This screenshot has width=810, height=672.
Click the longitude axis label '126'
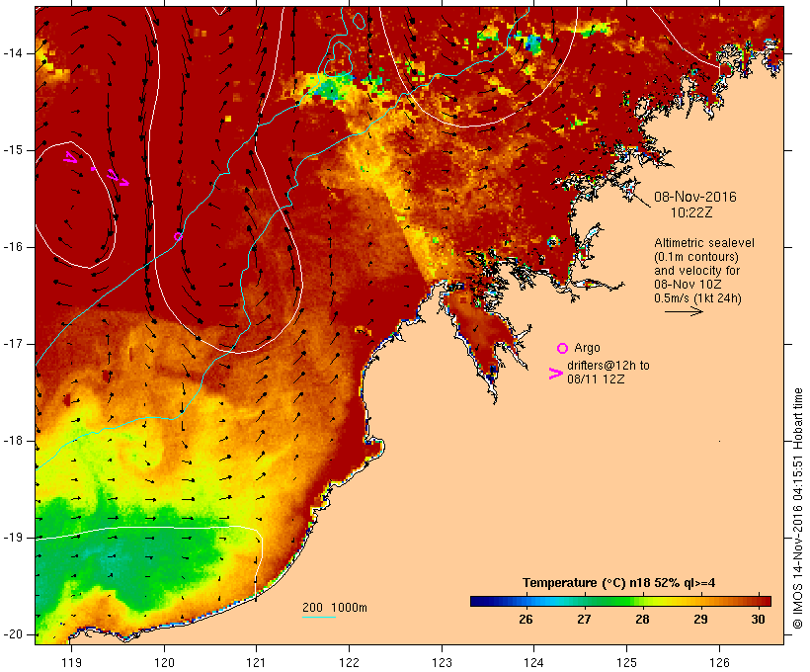[x=719, y=663]
